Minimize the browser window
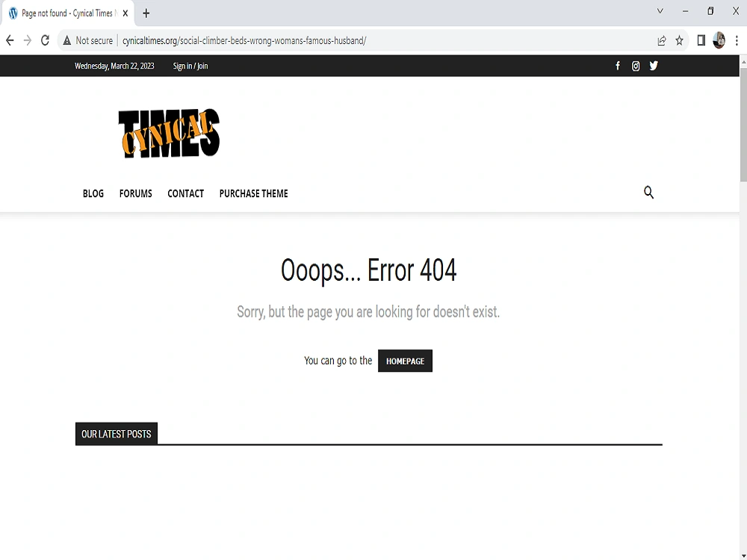Screen dimensions: 747x560 tap(685, 11)
